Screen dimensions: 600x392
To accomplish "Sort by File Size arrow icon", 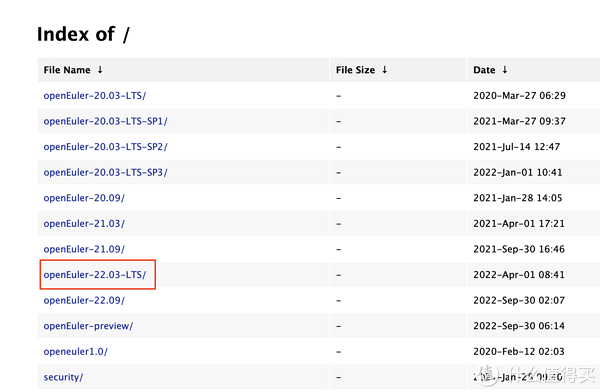I will click(x=385, y=70).
